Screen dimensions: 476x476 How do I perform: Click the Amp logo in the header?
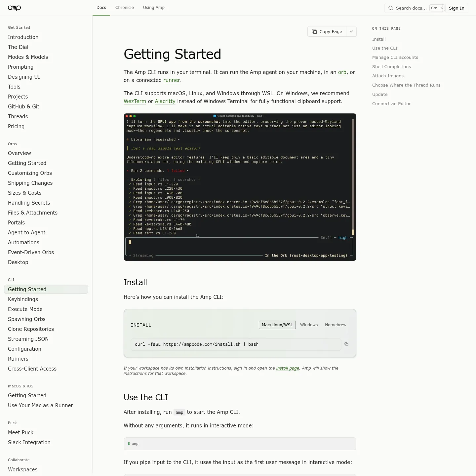[x=14, y=8]
